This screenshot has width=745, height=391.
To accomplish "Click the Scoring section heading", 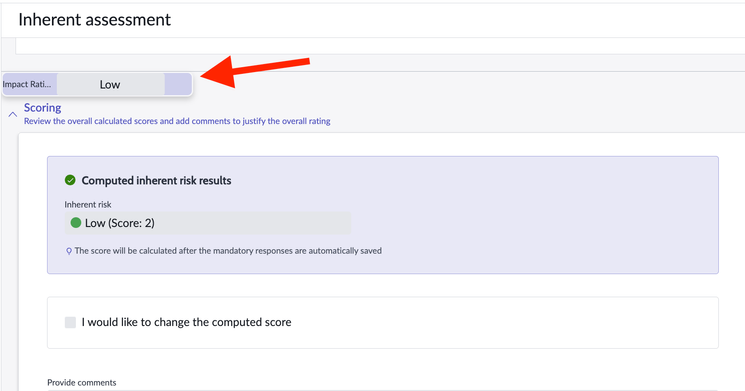I will click(42, 108).
